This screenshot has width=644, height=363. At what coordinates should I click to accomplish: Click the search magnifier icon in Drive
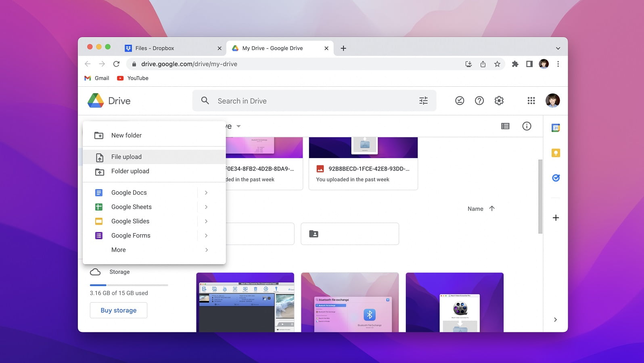[205, 101]
